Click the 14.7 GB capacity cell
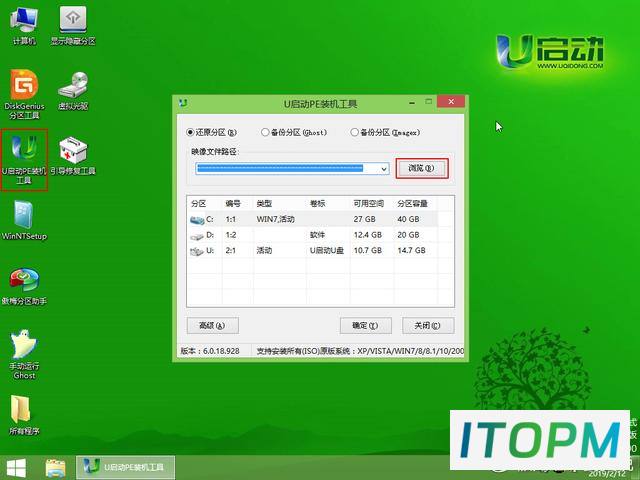Image resolution: width=640 pixels, height=480 pixels. click(411, 250)
